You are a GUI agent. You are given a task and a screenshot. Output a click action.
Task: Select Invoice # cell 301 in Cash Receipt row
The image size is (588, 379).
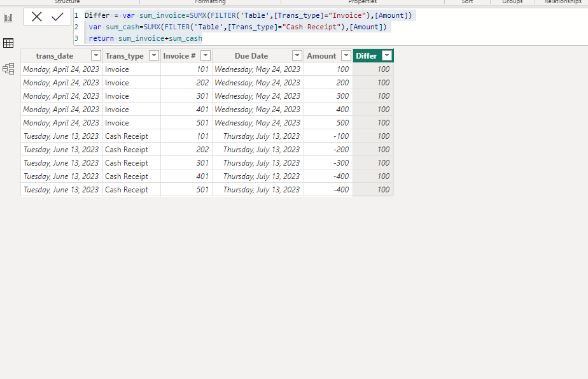click(186, 163)
